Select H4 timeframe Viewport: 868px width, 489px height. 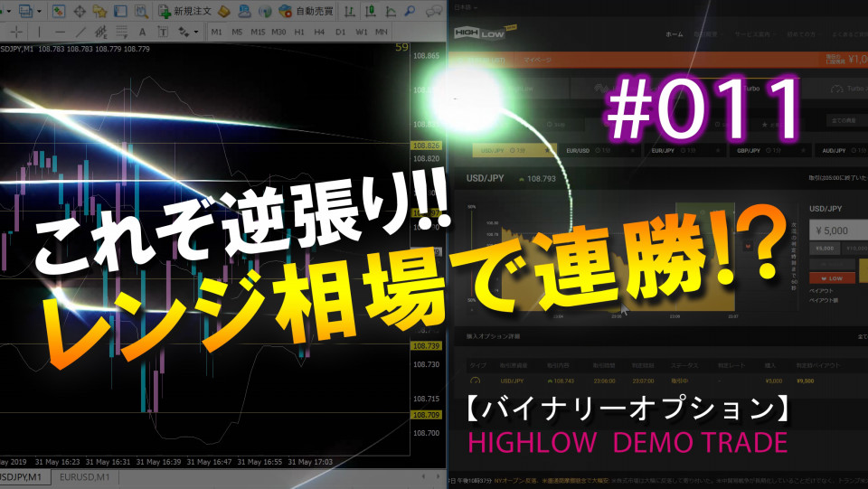[319, 32]
